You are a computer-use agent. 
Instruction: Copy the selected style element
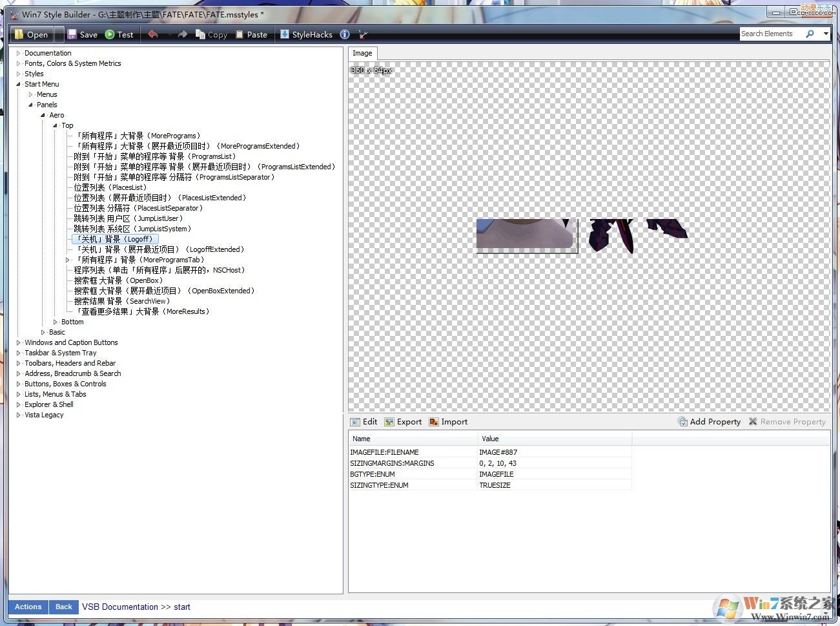point(211,34)
